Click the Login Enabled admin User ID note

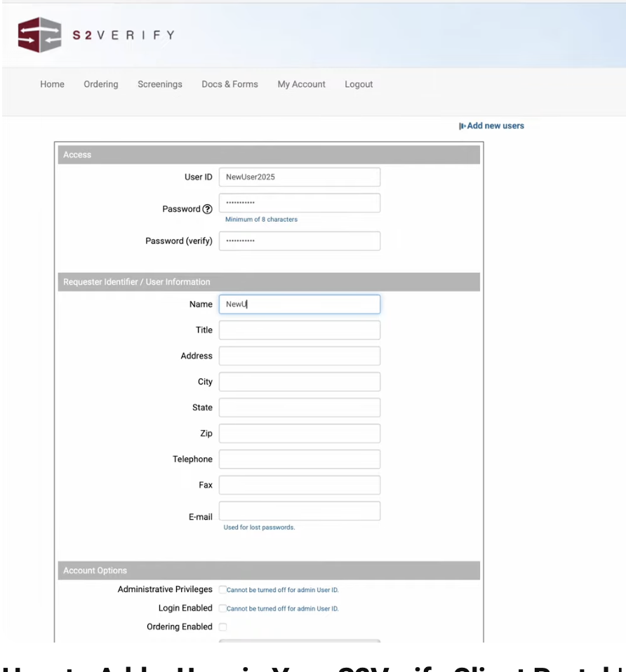pos(283,609)
